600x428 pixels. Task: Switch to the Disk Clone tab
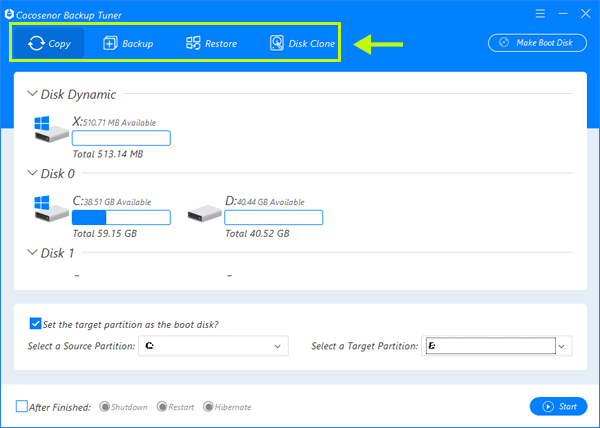pyautogui.click(x=302, y=43)
